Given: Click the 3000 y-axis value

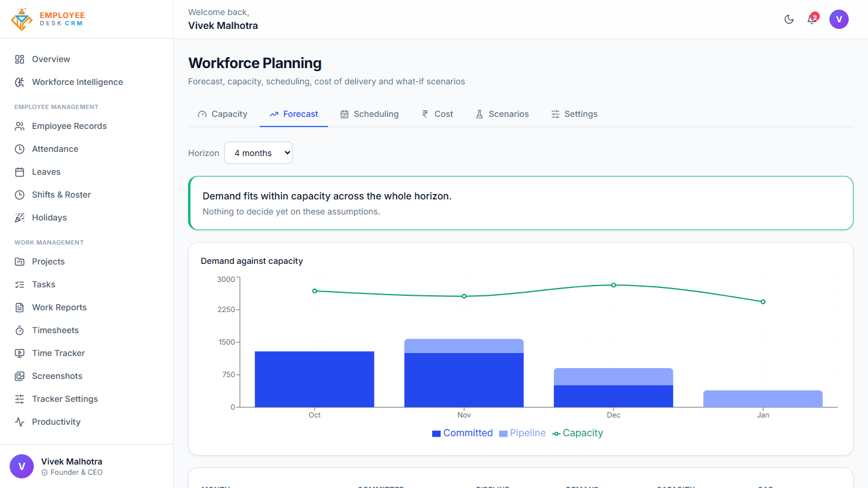Looking at the screenshot, I should [226, 279].
